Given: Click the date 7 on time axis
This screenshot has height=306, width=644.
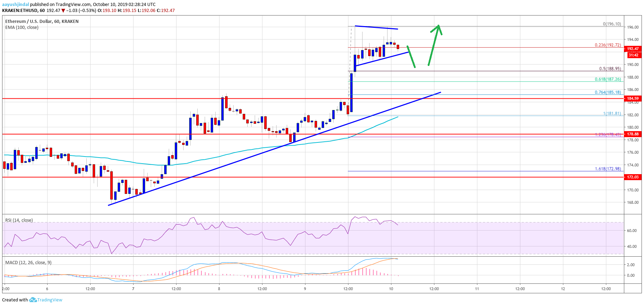Looking at the screenshot, I should [x=133, y=289].
